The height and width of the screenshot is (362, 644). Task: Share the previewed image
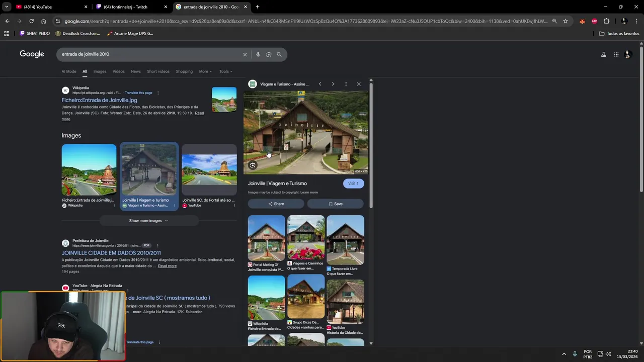[276, 204]
